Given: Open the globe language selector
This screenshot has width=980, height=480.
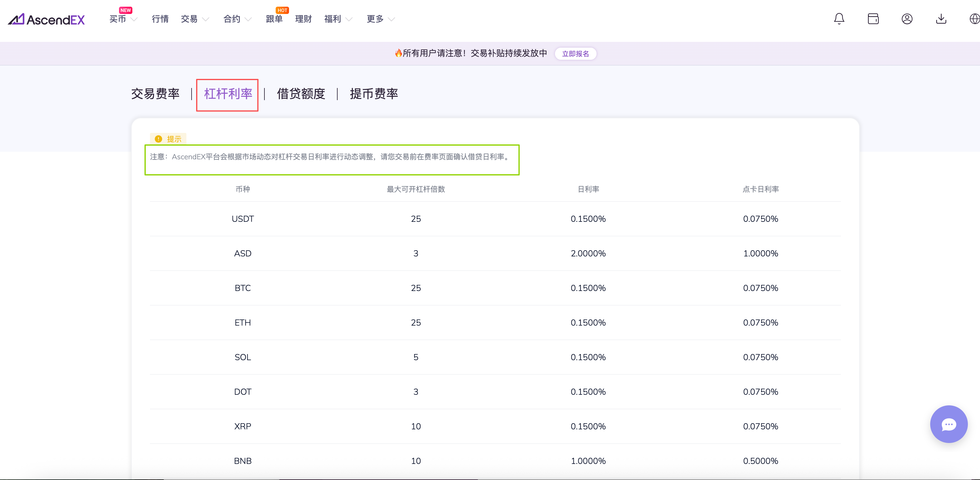Looking at the screenshot, I should (974, 19).
